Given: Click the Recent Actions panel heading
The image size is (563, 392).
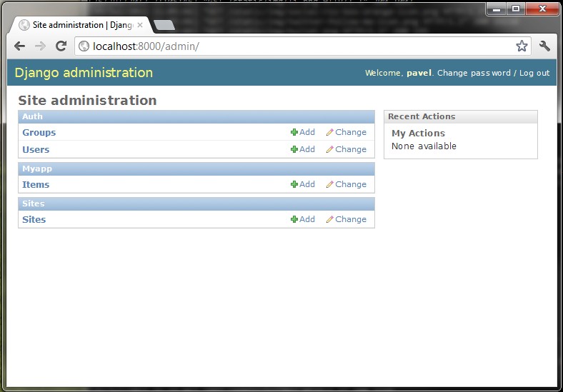Looking at the screenshot, I should click(x=461, y=116).
